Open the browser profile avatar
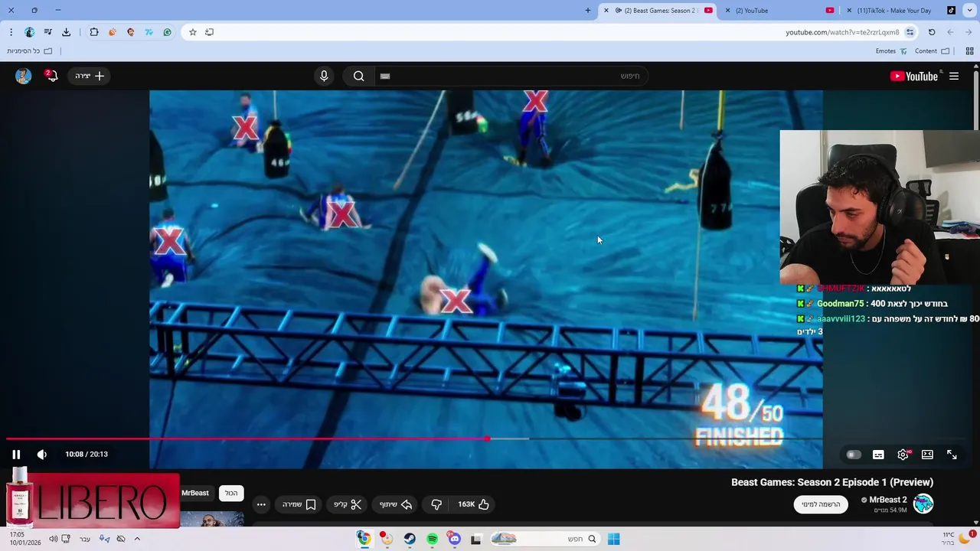Image resolution: width=980 pixels, height=551 pixels. [x=29, y=32]
